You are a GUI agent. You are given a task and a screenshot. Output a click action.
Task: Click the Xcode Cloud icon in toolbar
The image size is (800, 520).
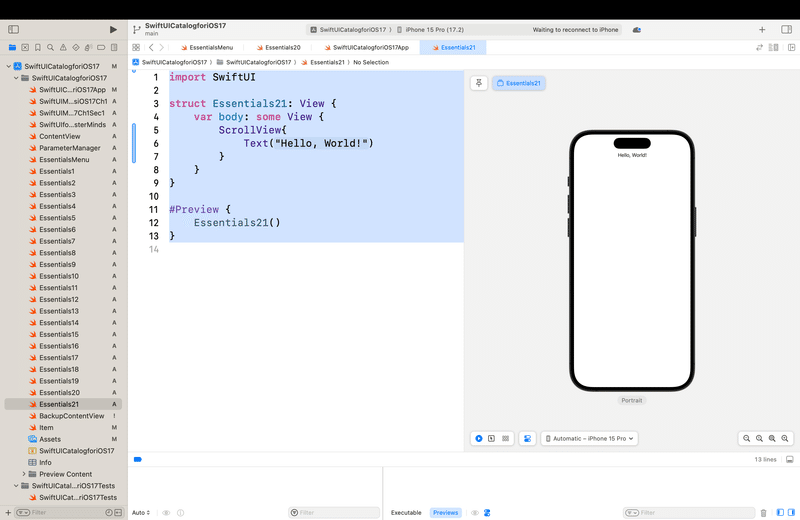637,30
